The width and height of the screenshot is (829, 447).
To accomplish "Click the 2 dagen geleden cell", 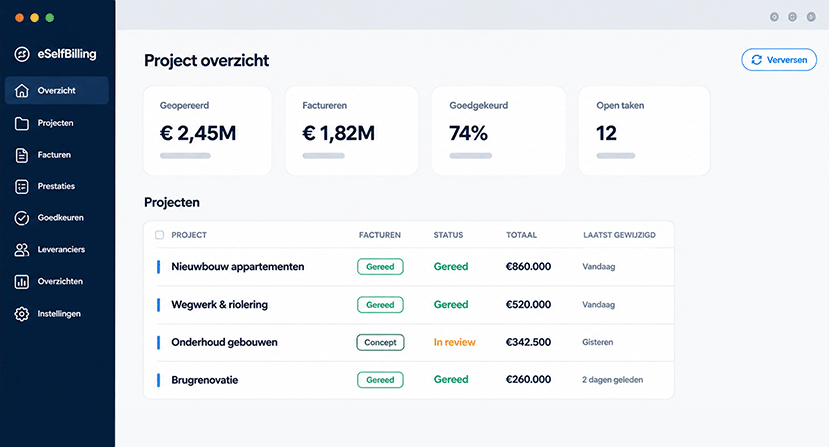I will [612, 380].
